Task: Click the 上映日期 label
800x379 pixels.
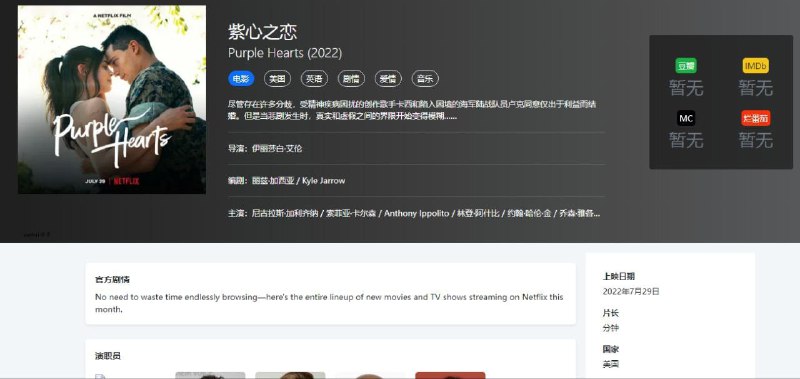Action: [x=619, y=276]
